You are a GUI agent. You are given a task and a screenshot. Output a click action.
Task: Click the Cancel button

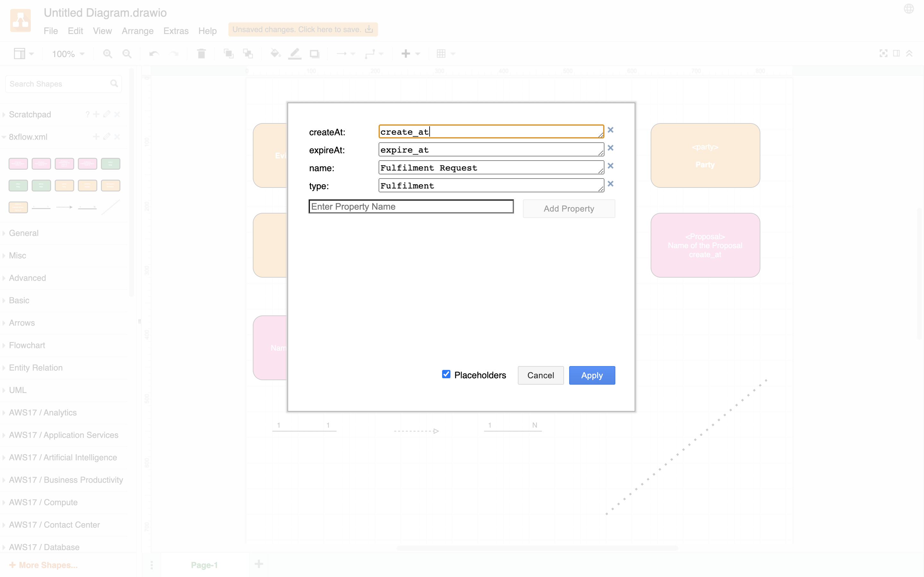click(540, 375)
